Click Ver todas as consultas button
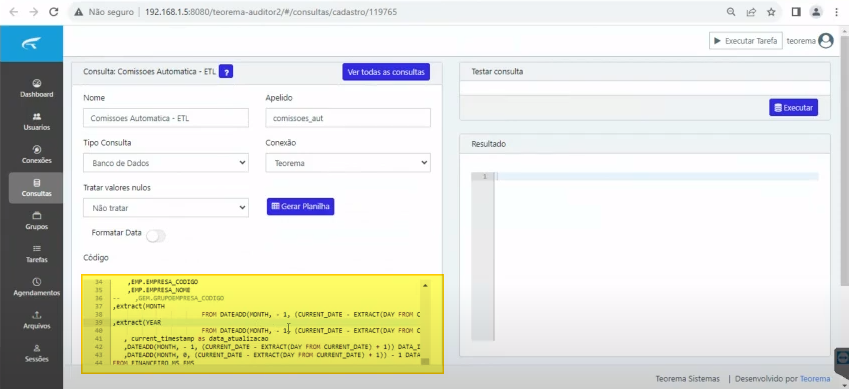849x389 pixels. 386,72
